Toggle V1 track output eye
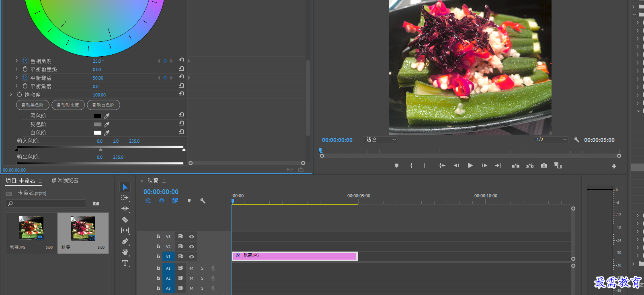Viewport: 644px width, 295px height. pyautogui.click(x=191, y=256)
